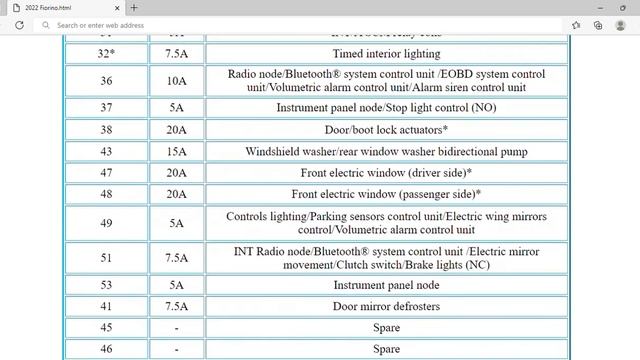Screen dimensions: 640x360
Task: Click the '7.5A' rating in row 51
Action: (x=176, y=258)
